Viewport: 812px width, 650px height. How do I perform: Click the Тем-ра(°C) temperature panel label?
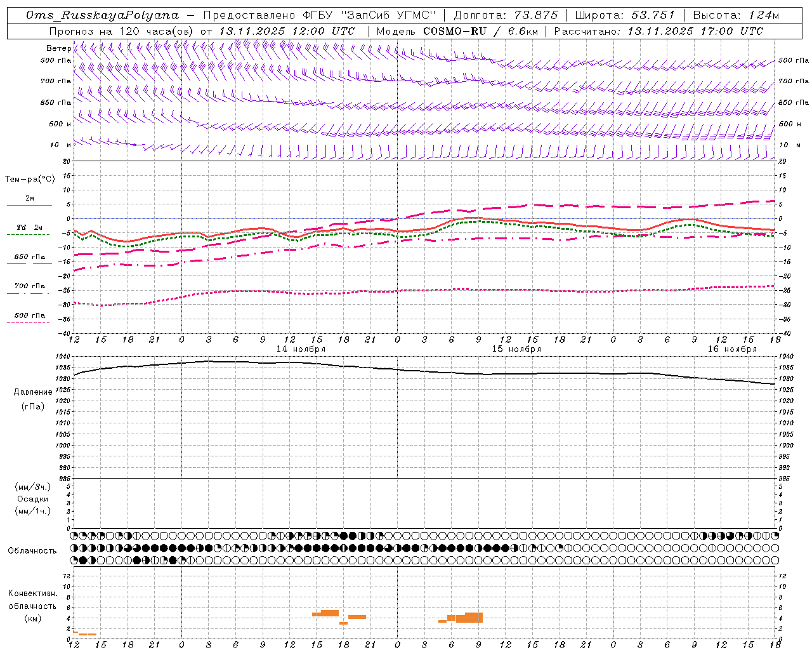pyautogui.click(x=30, y=180)
